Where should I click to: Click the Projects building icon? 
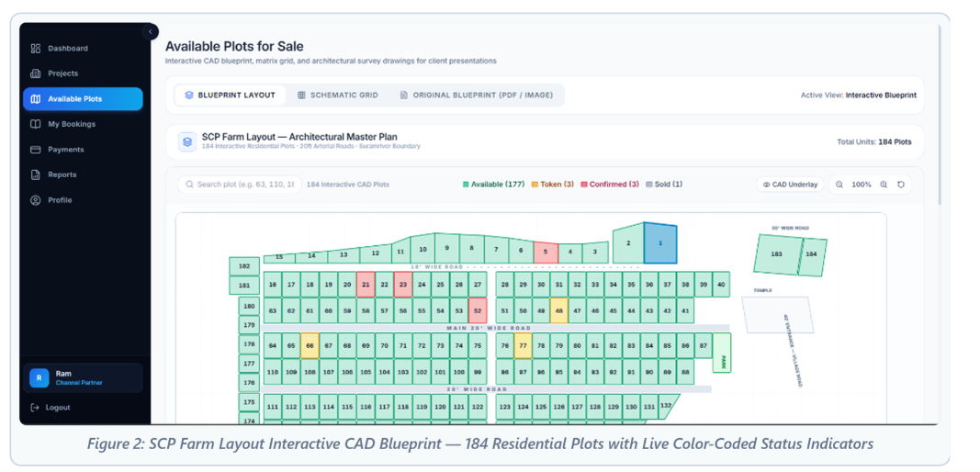point(36,73)
